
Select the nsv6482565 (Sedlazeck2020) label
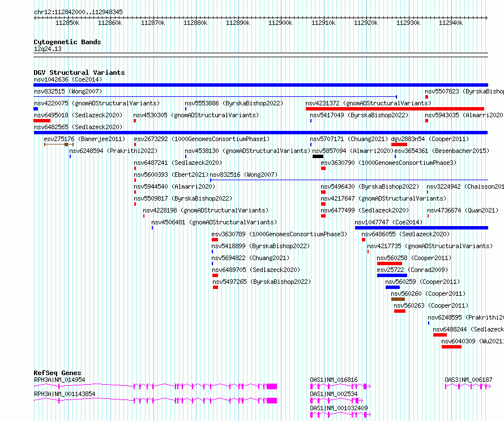[78, 127]
